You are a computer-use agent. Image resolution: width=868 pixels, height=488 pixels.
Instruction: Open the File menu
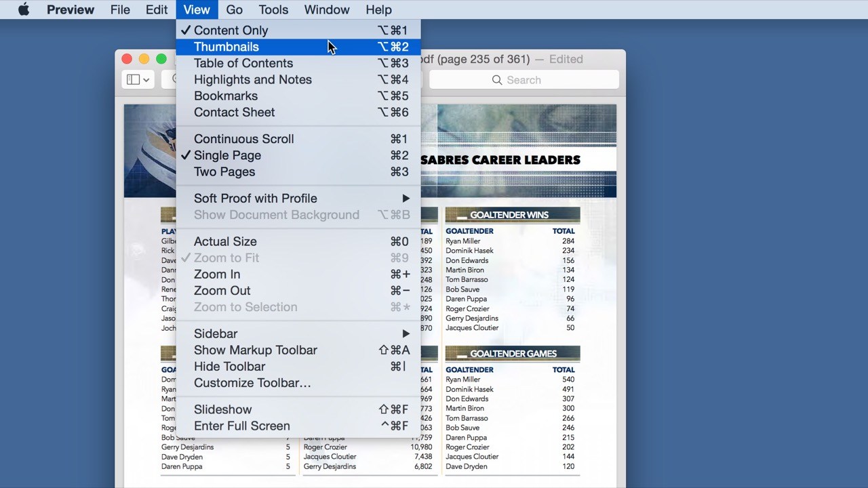(x=120, y=9)
